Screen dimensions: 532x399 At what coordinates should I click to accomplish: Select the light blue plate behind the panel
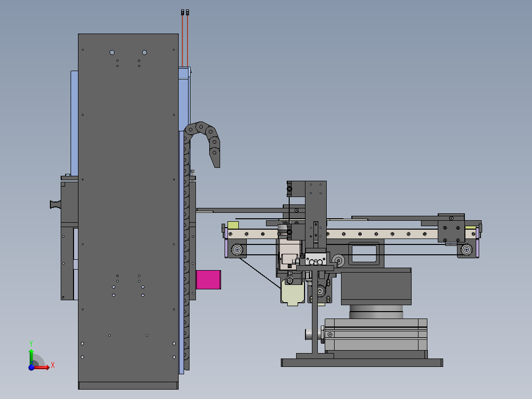click(x=75, y=123)
